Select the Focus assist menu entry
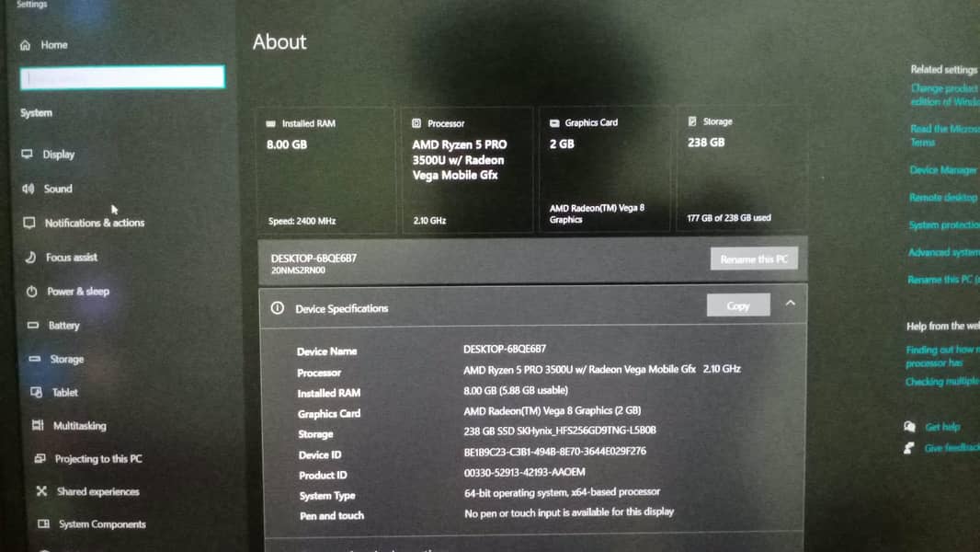This screenshot has width=980, height=552. (72, 258)
